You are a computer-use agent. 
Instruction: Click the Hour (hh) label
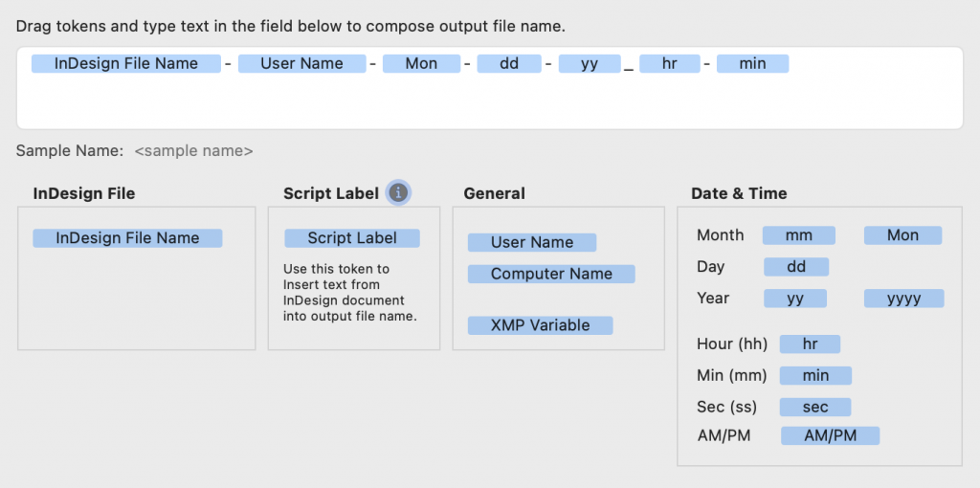[732, 344]
